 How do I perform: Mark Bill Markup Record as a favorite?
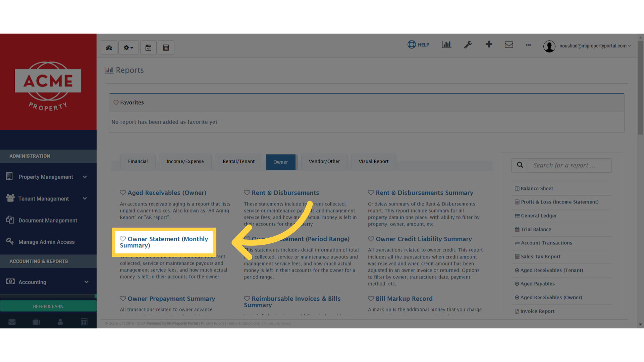click(x=371, y=298)
